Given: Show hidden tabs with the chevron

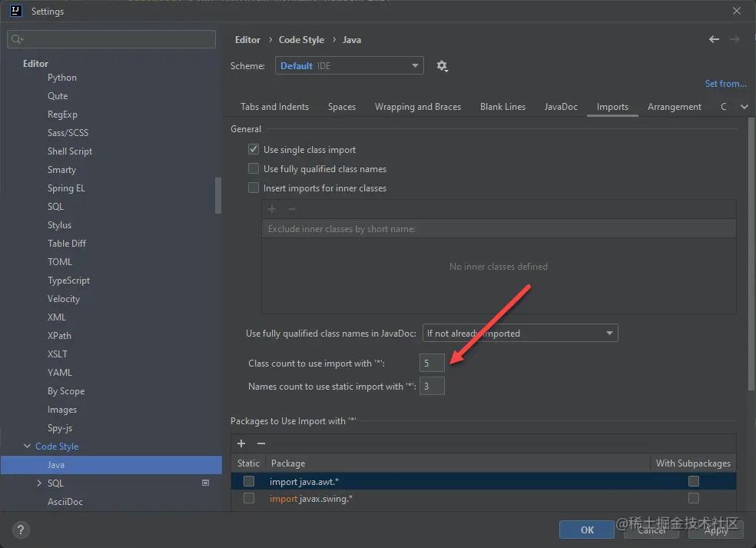Looking at the screenshot, I should [744, 107].
